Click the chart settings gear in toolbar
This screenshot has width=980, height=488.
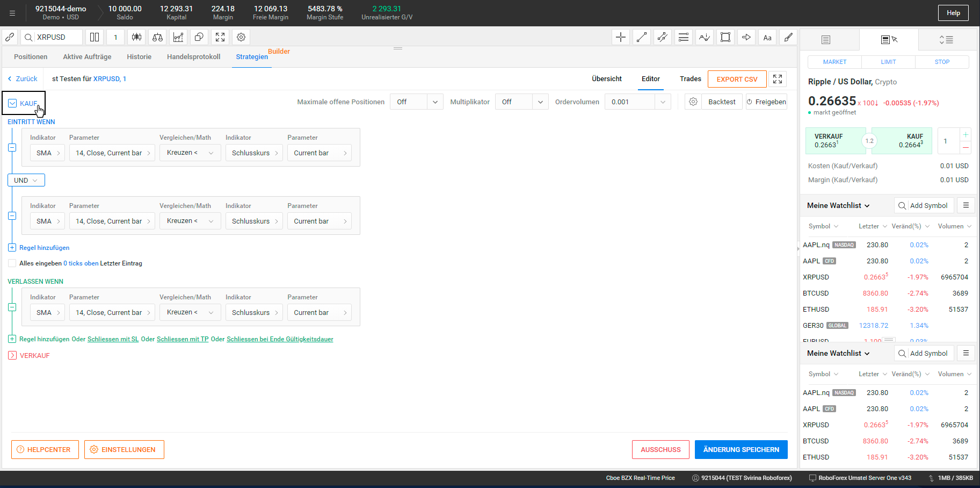click(x=241, y=37)
